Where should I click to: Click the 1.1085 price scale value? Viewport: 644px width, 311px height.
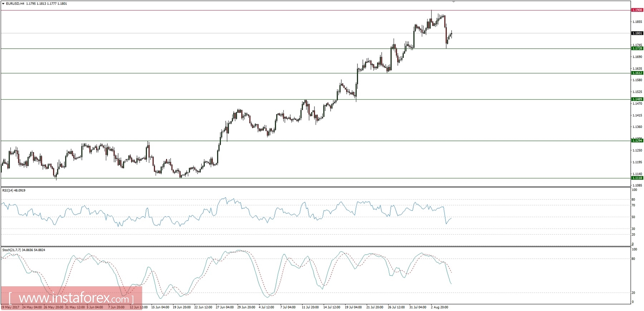coord(637,186)
